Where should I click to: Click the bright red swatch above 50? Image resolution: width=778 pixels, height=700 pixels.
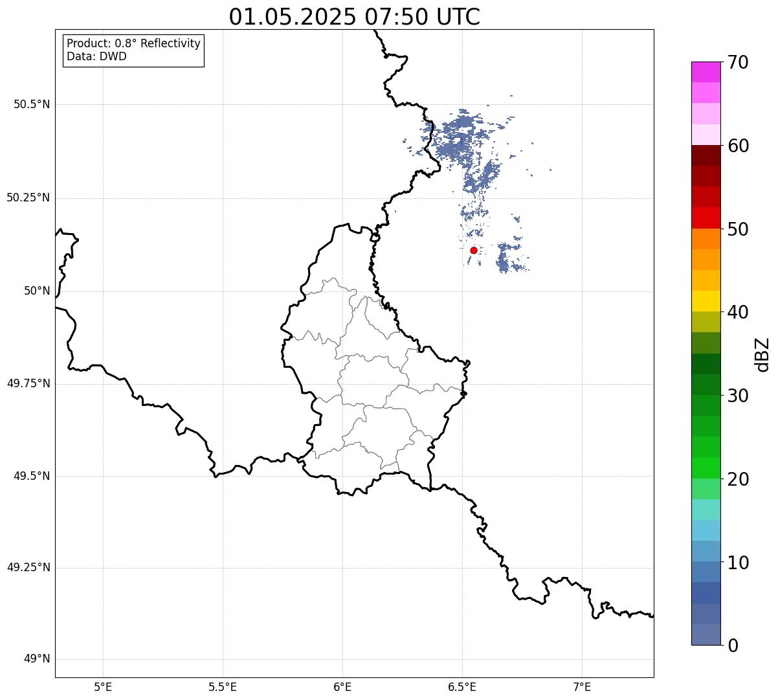click(x=706, y=218)
